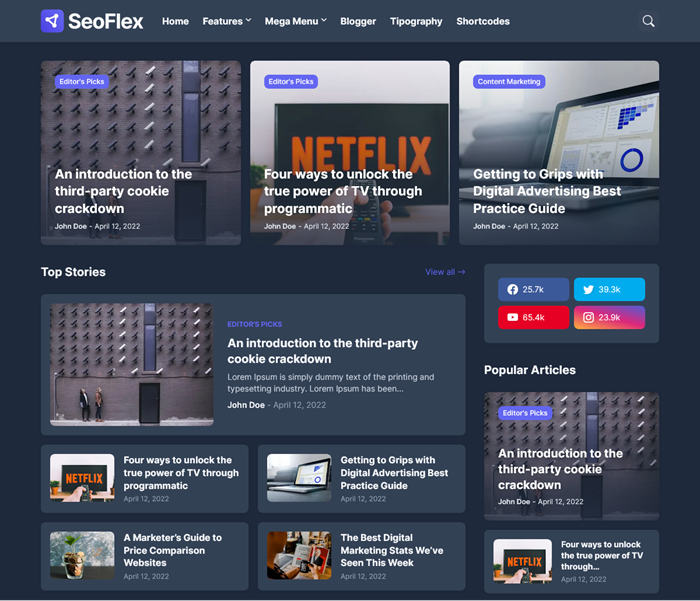Click the arrow beside View all
This screenshot has height=601, width=700.
(462, 272)
